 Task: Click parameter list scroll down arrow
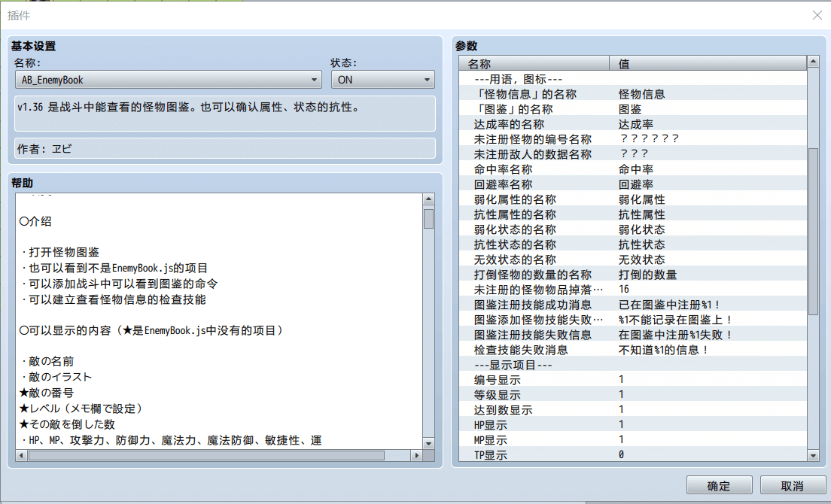click(813, 455)
